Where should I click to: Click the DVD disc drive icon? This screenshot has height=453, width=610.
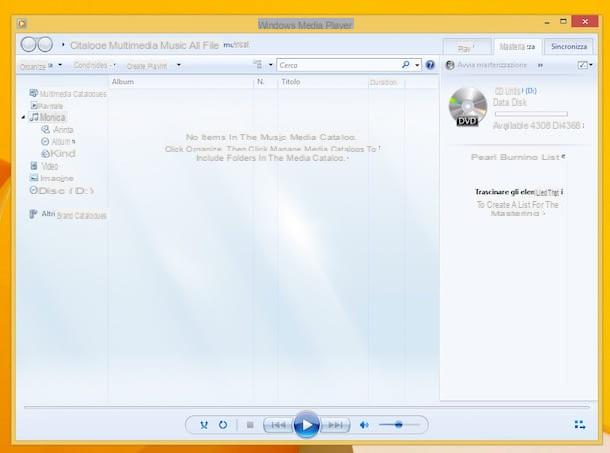[468, 107]
